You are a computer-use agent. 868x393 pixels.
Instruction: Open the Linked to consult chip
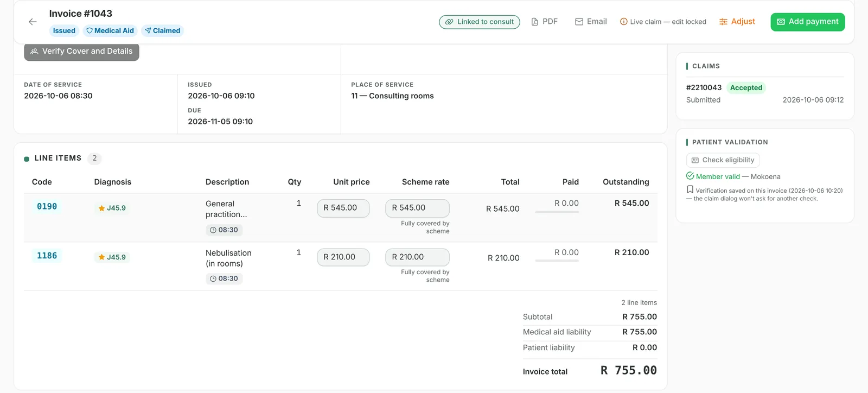coord(480,22)
